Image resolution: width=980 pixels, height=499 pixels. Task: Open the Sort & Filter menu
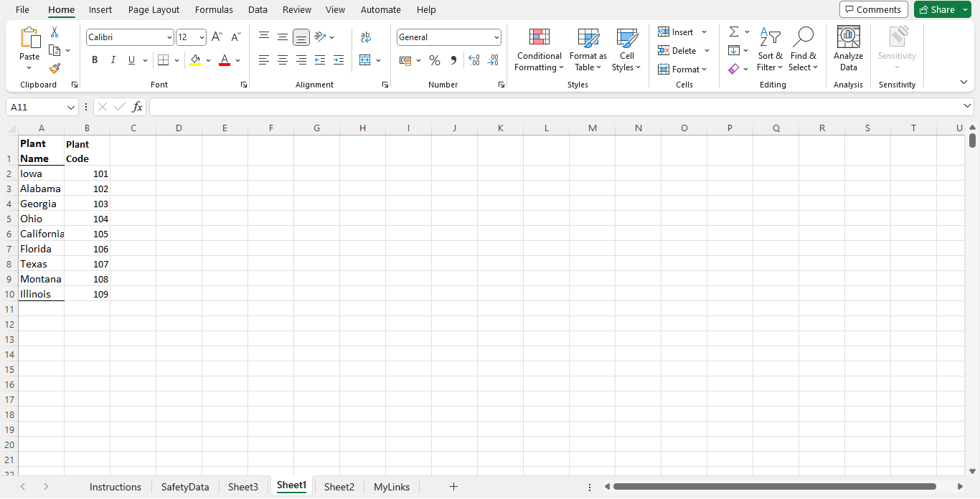(x=770, y=50)
